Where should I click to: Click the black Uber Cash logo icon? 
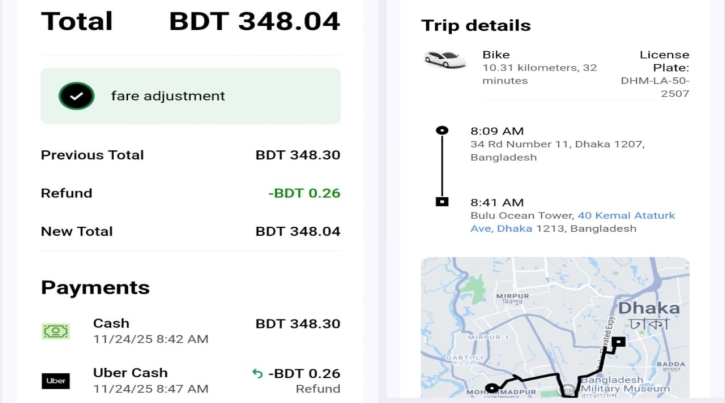[56, 380]
